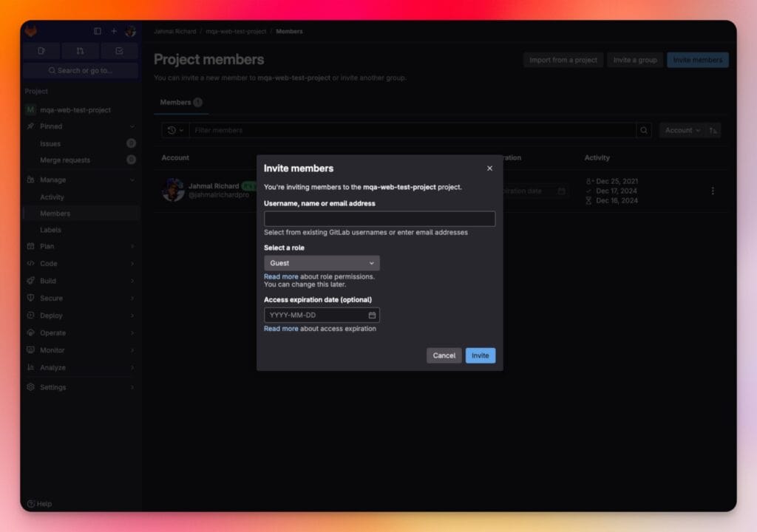Open Read more about access expiration
Image resolution: width=757 pixels, height=532 pixels.
pyautogui.click(x=281, y=329)
